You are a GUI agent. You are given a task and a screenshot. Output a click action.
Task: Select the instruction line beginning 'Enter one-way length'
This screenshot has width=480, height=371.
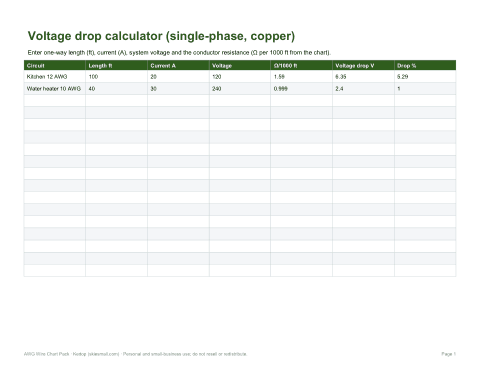click(179, 53)
